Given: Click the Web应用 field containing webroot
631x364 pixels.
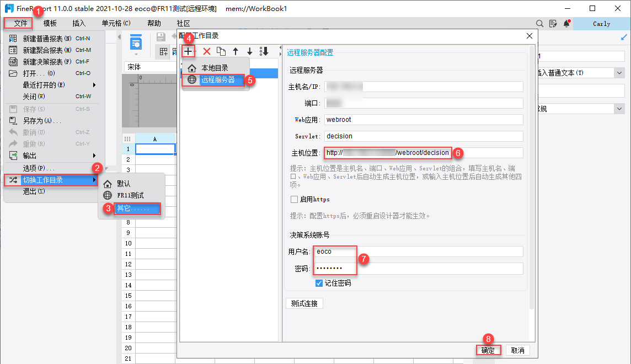Looking at the screenshot, I should click(x=424, y=120).
